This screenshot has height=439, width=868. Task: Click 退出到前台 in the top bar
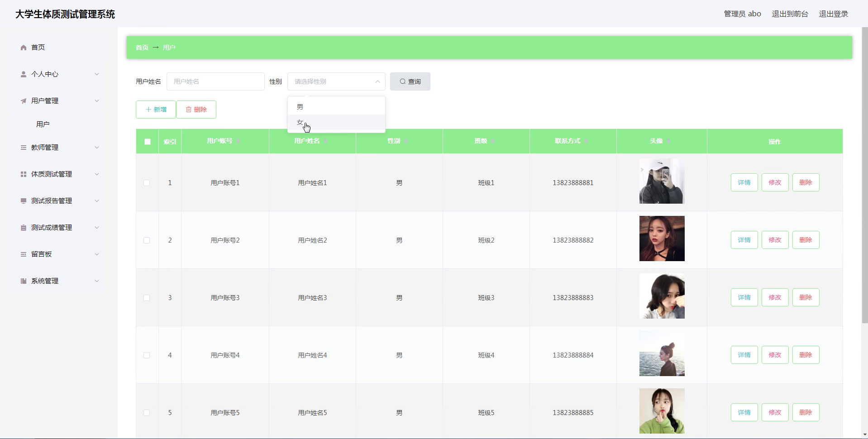pyautogui.click(x=790, y=14)
